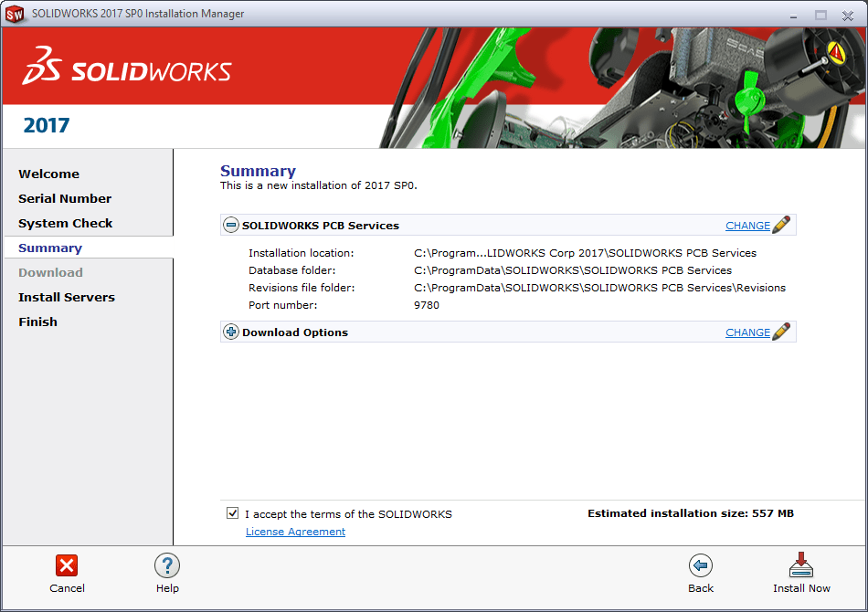Go to the Welcome step
This screenshot has width=868, height=612.
(x=48, y=174)
